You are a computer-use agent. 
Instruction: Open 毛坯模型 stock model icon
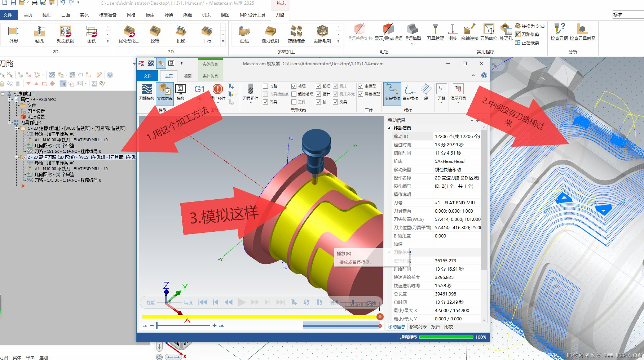click(413, 32)
